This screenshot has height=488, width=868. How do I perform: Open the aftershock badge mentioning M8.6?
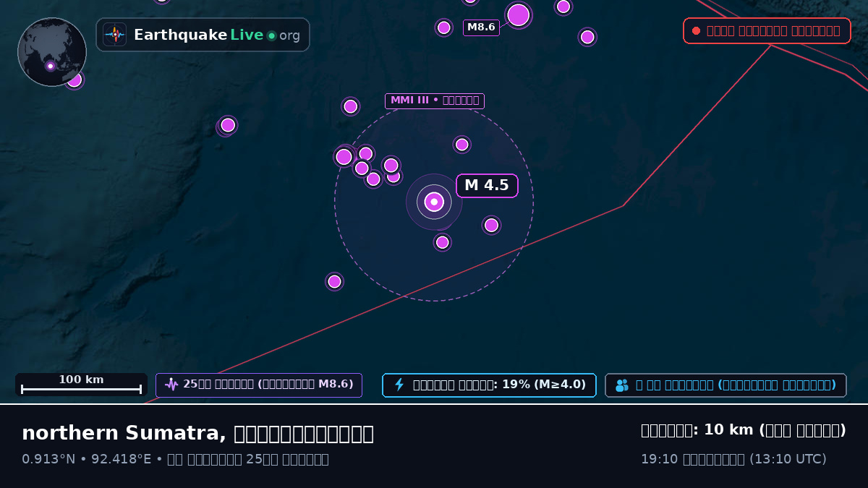click(259, 385)
